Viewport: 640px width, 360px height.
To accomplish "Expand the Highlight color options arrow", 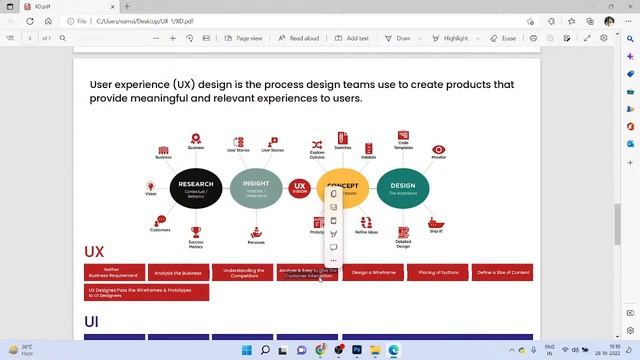I will tap(478, 38).
